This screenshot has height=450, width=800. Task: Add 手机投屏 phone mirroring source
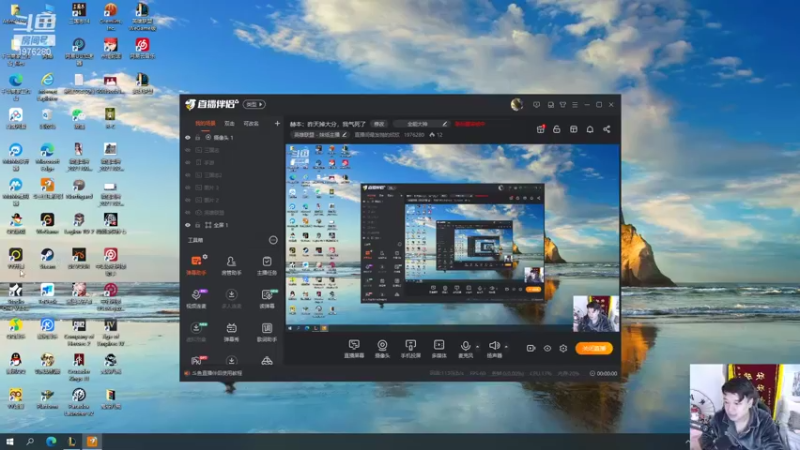pos(410,348)
